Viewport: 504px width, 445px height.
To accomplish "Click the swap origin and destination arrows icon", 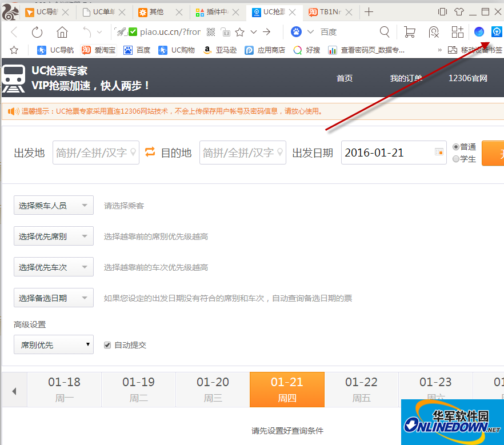I will [150, 152].
